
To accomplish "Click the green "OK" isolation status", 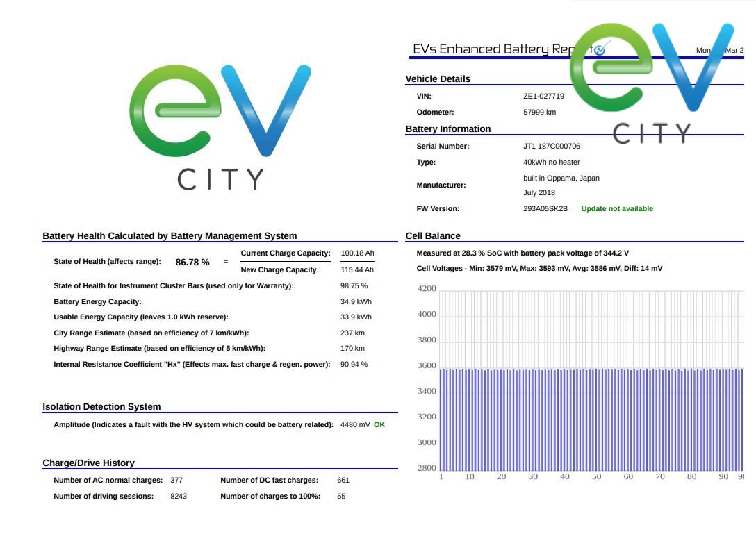I will coord(379,425).
